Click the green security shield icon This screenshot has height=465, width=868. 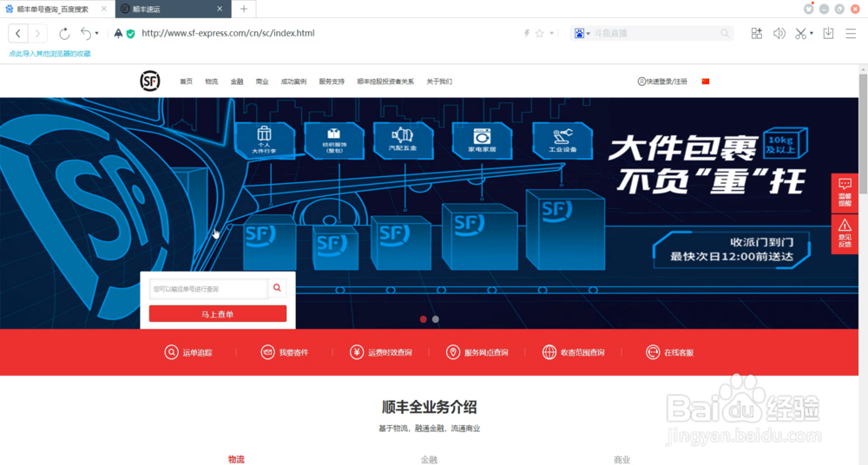[x=131, y=33]
